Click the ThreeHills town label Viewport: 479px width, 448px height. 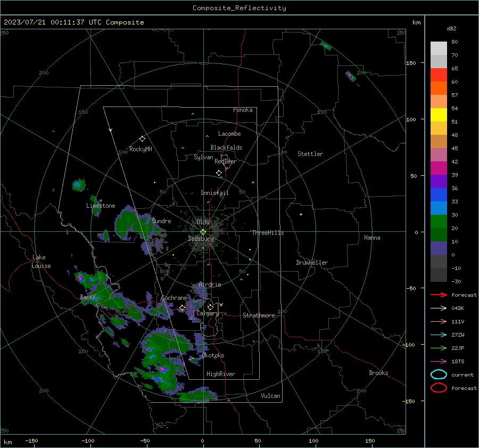[x=268, y=233]
